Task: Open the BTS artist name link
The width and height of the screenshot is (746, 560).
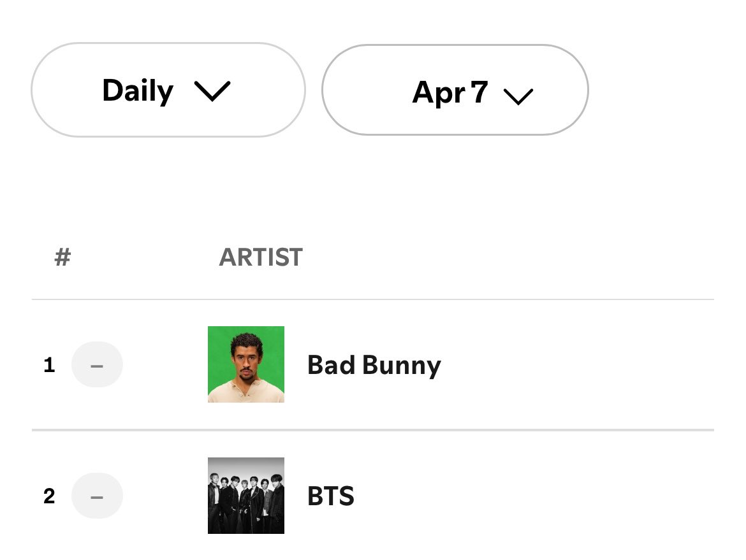Action: 330,496
